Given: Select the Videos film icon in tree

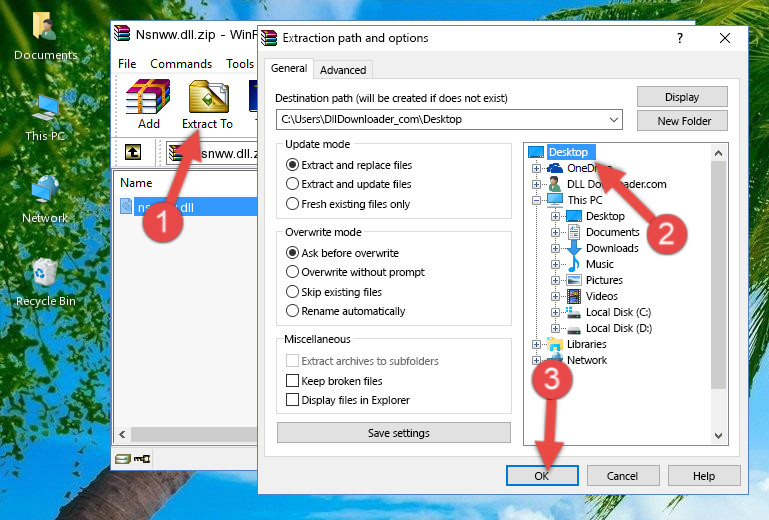Looking at the screenshot, I should point(574,296).
